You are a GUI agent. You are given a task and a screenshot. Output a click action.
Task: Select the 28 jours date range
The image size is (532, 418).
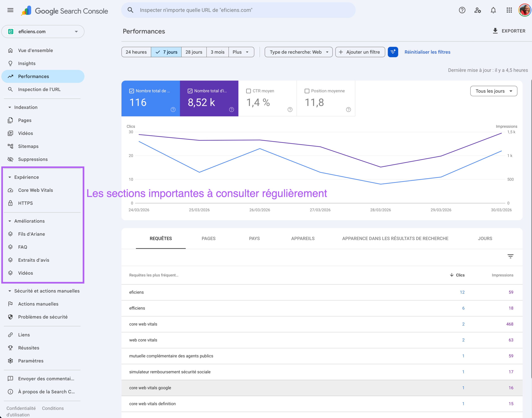(x=194, y=52)
